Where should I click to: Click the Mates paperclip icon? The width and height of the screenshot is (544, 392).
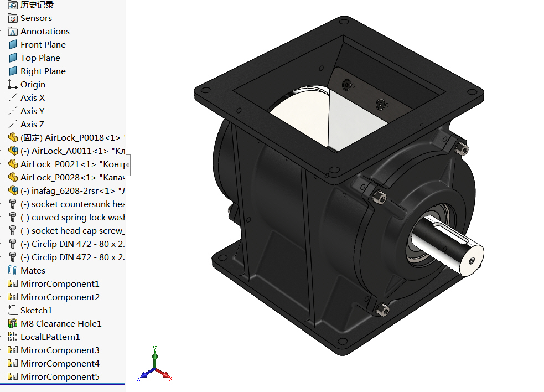pyautogui.click(x=13, y=271)
